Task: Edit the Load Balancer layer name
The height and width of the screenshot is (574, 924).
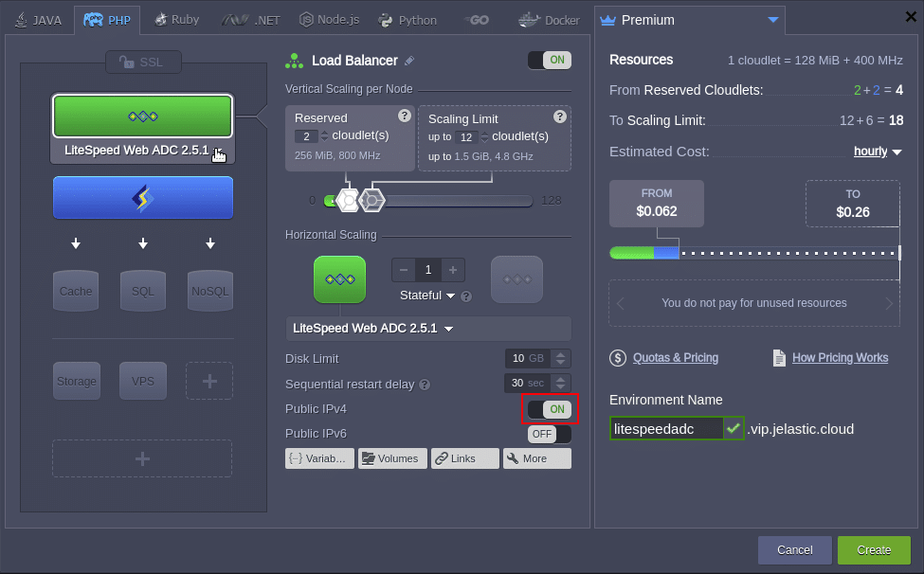Action: [409, 61]
